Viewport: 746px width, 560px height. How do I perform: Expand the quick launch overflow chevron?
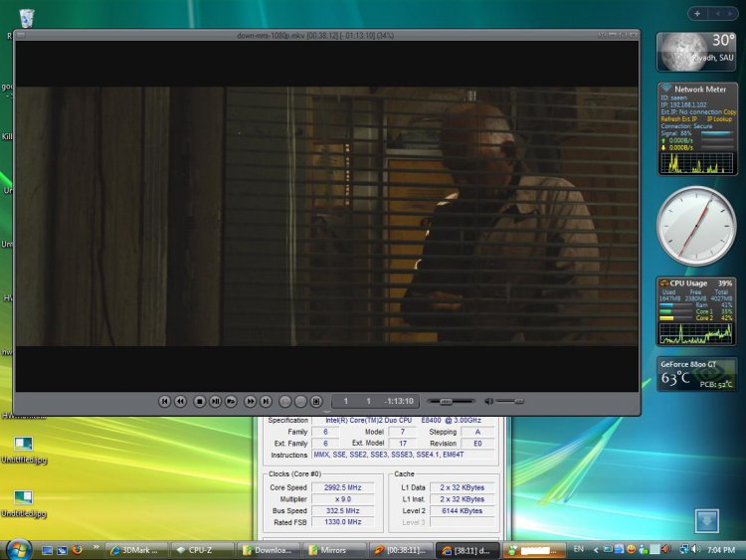pos(96,547)
